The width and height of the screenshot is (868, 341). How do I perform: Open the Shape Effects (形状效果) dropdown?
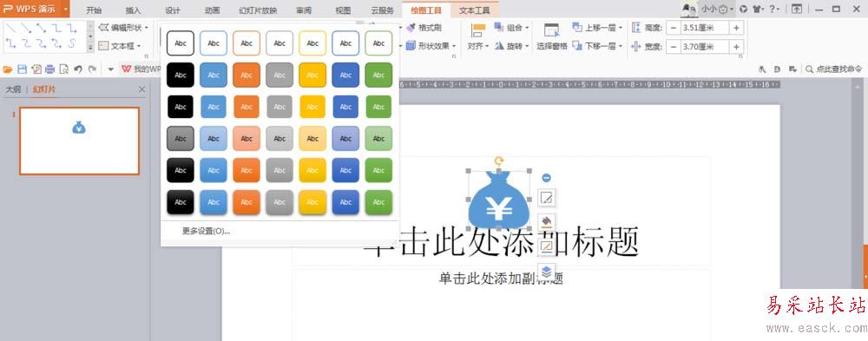(x=431, y=46)
